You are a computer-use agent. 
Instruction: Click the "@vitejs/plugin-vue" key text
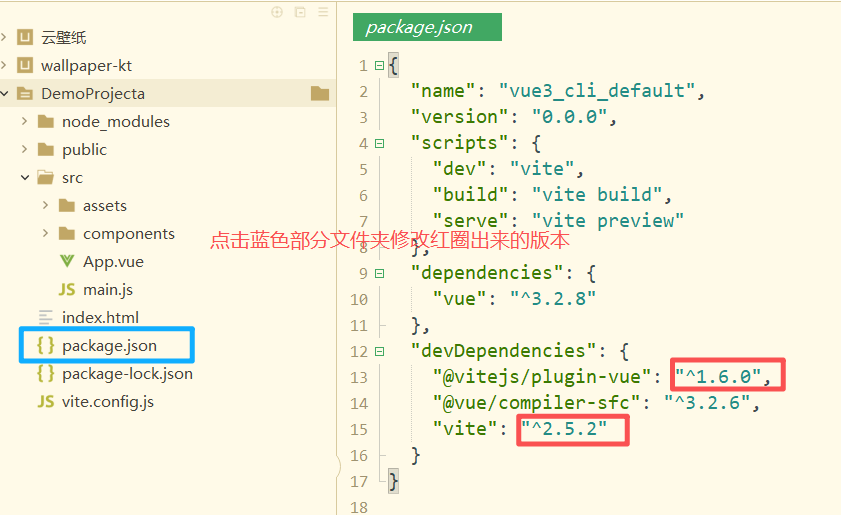[542, 377]
